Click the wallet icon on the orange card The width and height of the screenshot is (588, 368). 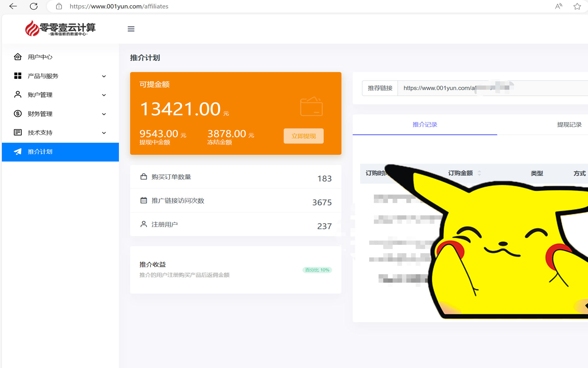[x=311, y=106]
